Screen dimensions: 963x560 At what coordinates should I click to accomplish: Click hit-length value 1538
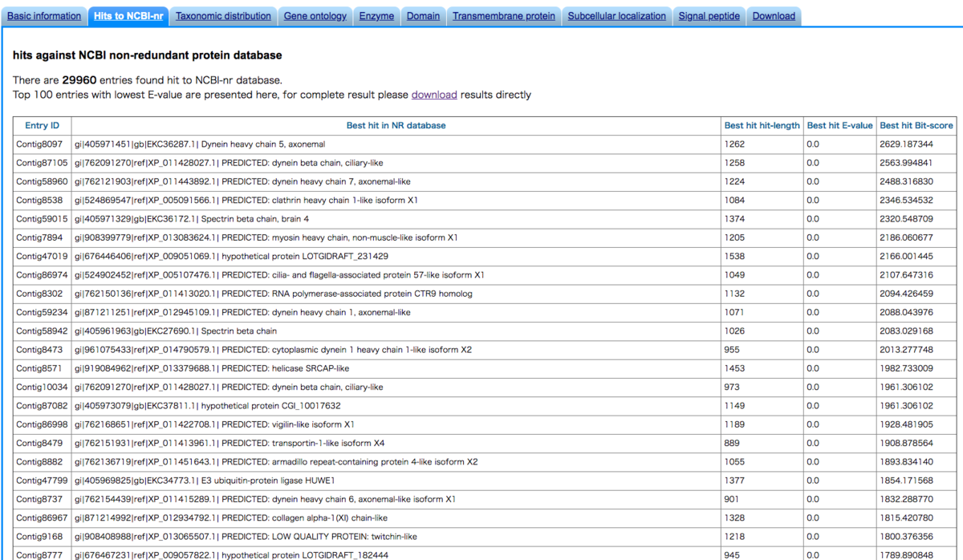click(734, 256)
